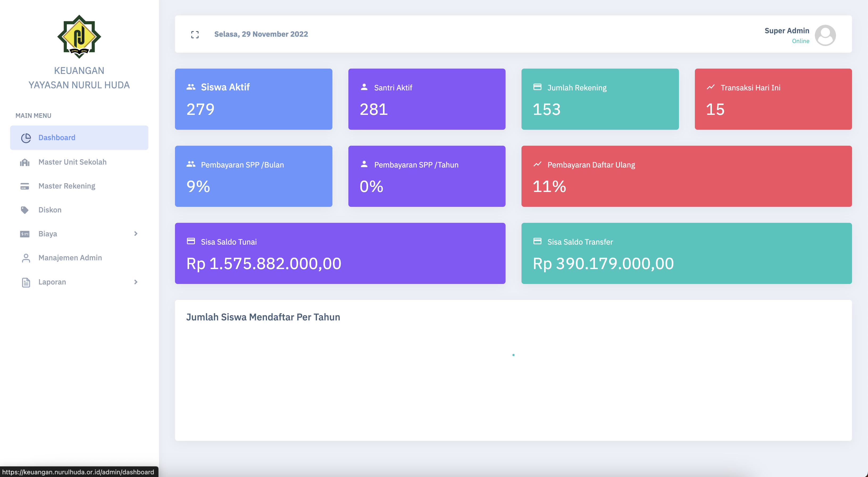Click the Biaya money icon

25,234
